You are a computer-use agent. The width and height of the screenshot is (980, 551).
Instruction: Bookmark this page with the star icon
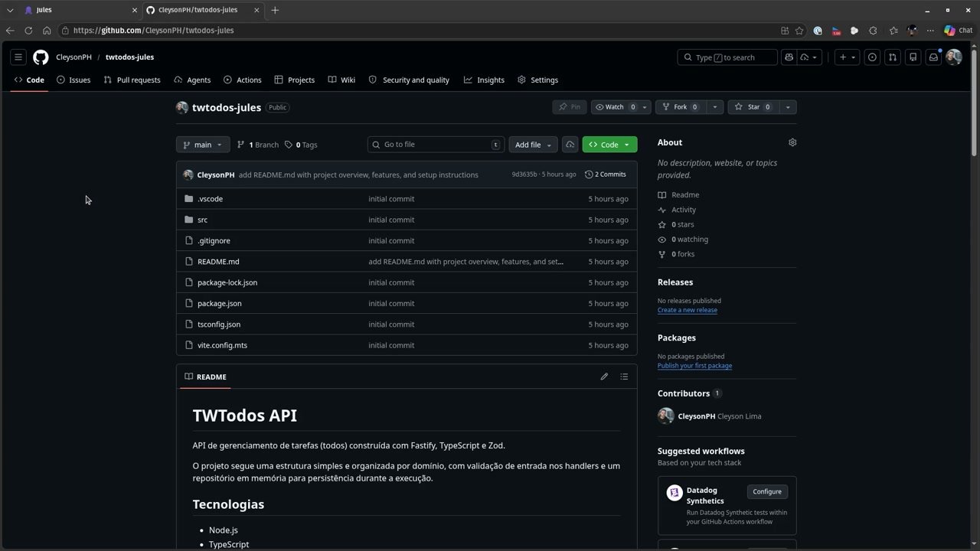point(799,31)
